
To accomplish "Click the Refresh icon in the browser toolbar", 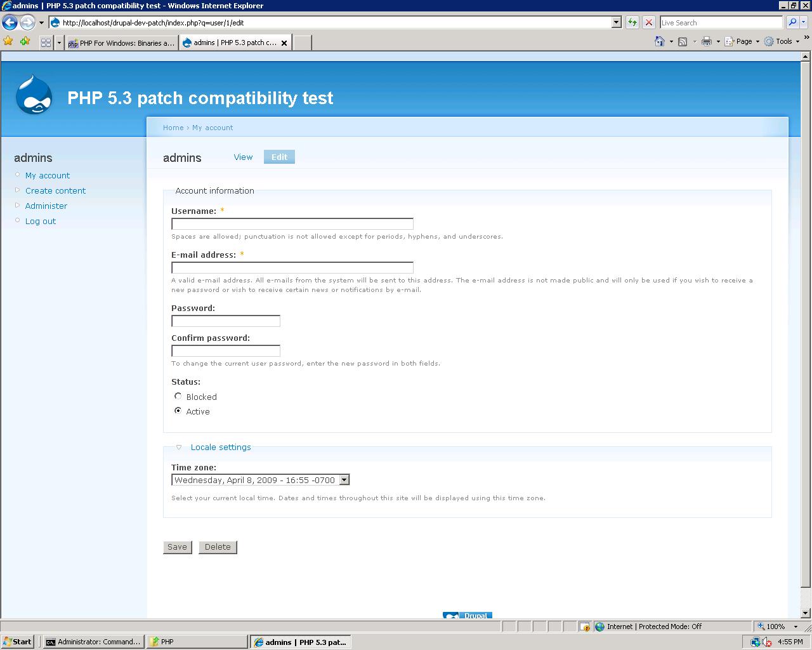I will pyautogui.click(x=632, y=22).
